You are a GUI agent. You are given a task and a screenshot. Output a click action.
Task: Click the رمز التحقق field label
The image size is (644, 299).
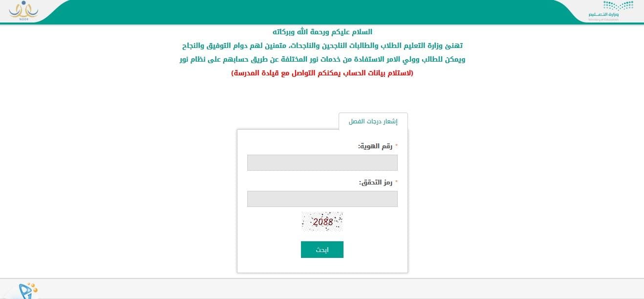[x=376, y=183]
